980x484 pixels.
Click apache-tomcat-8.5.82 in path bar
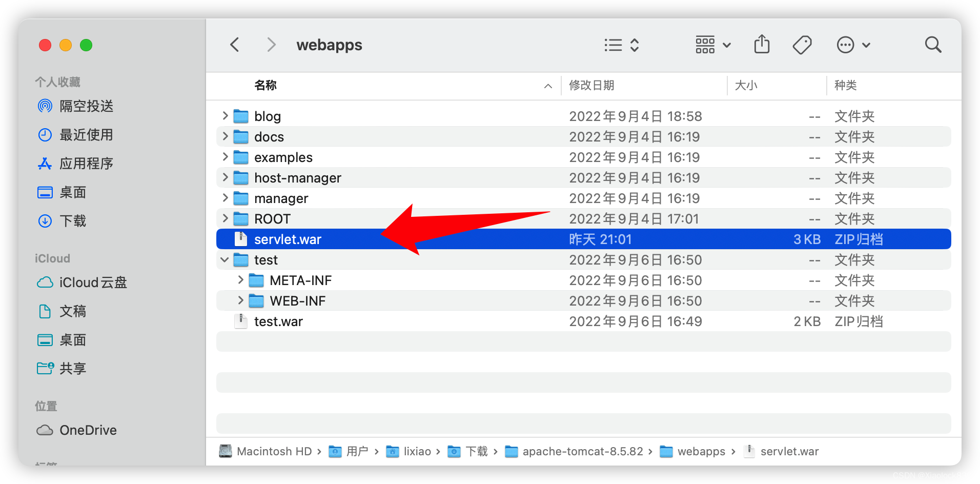(x=574, y=451)
